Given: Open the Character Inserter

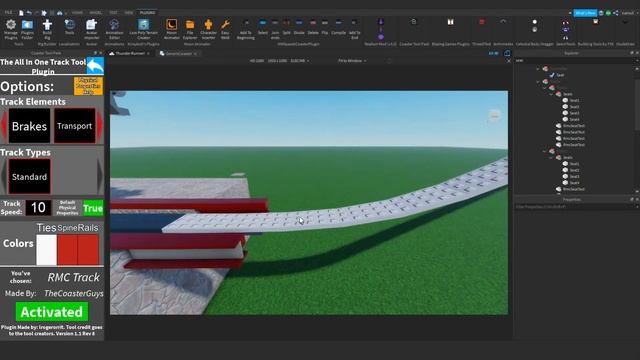Looking at the screenshot, I should pos(208,29).
